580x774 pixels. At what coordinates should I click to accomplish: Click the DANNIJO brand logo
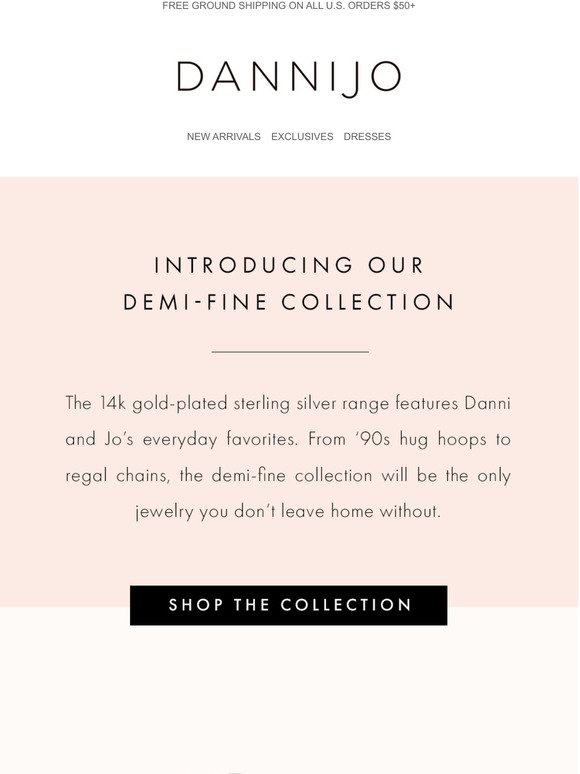coord(289,78)
